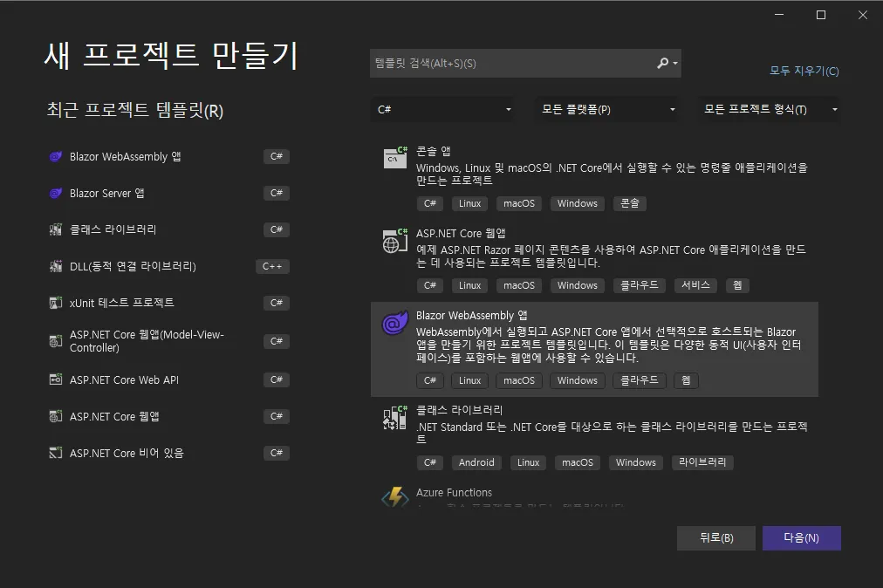Click 모두 지우기(C) link
Viewport: 883px width, 588px height.
804,71
